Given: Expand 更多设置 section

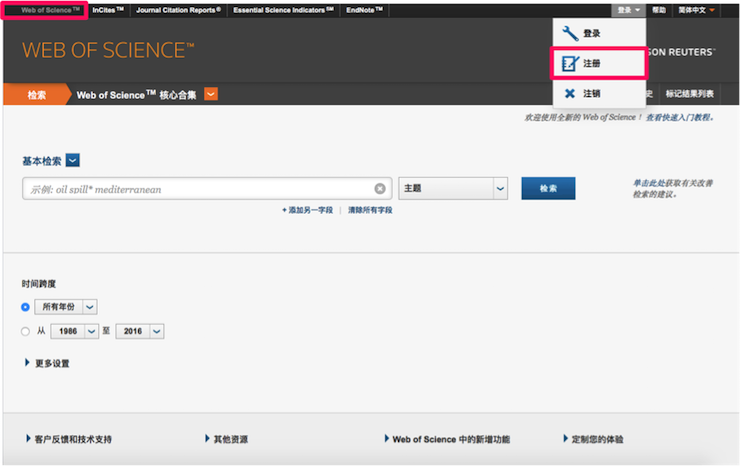Looking at the screenshot, I should pos(47,363).
